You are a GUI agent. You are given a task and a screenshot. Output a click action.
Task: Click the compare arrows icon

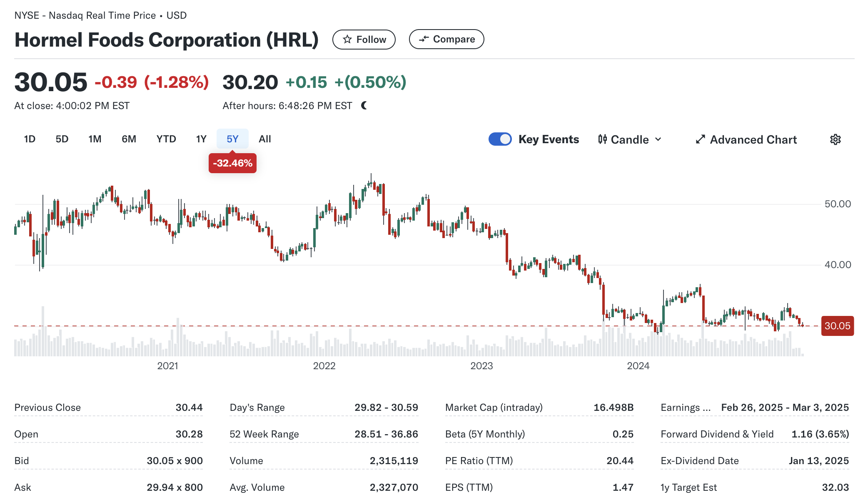424,39
